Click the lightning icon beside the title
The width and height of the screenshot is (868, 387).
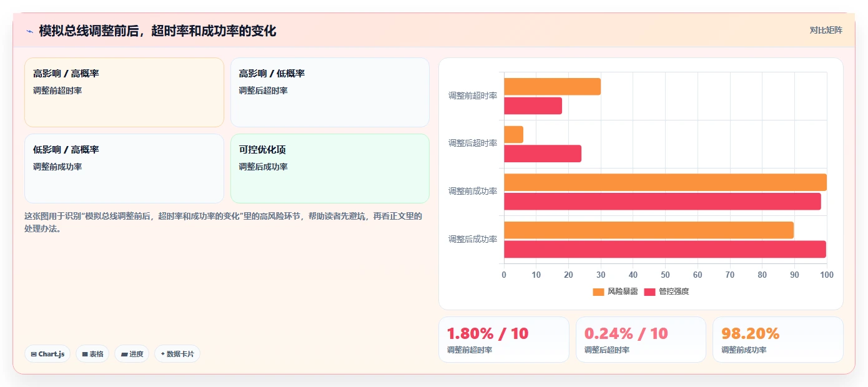[29, 31]
